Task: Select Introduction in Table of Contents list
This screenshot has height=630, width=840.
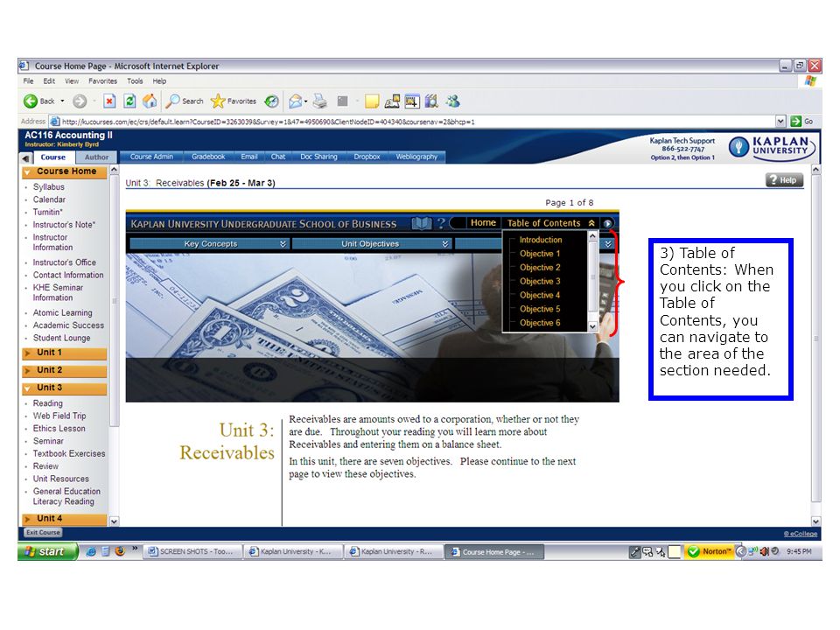Action: pyautogui.click(x=541, y=240)
